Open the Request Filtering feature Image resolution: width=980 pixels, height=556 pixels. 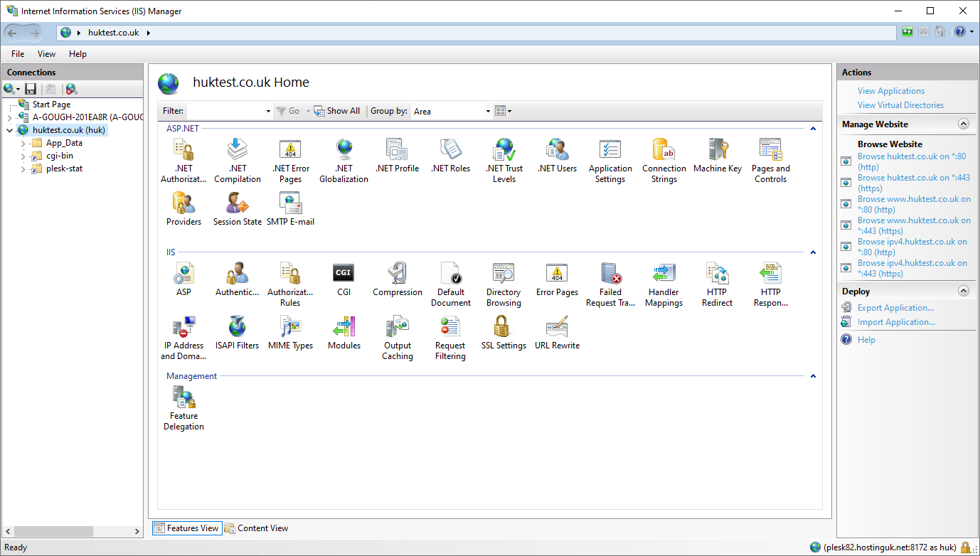(451, 338)
